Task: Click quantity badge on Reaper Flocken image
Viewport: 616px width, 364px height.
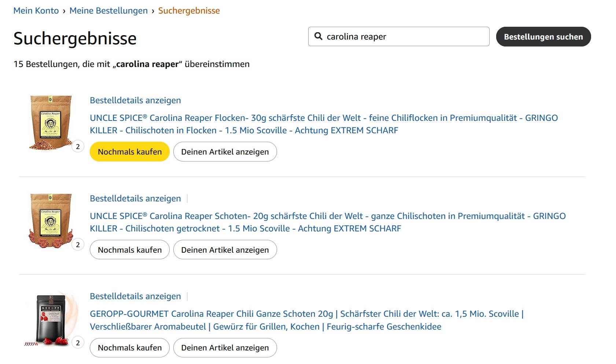Action: click(78, 146)
